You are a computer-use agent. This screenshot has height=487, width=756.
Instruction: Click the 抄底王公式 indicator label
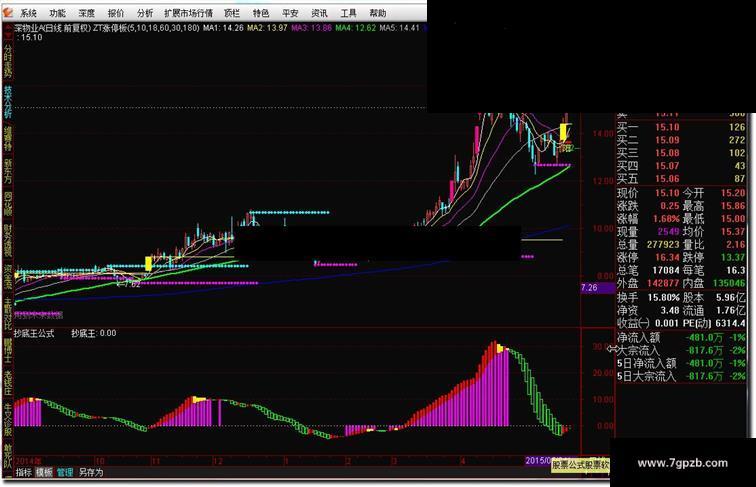34,333
